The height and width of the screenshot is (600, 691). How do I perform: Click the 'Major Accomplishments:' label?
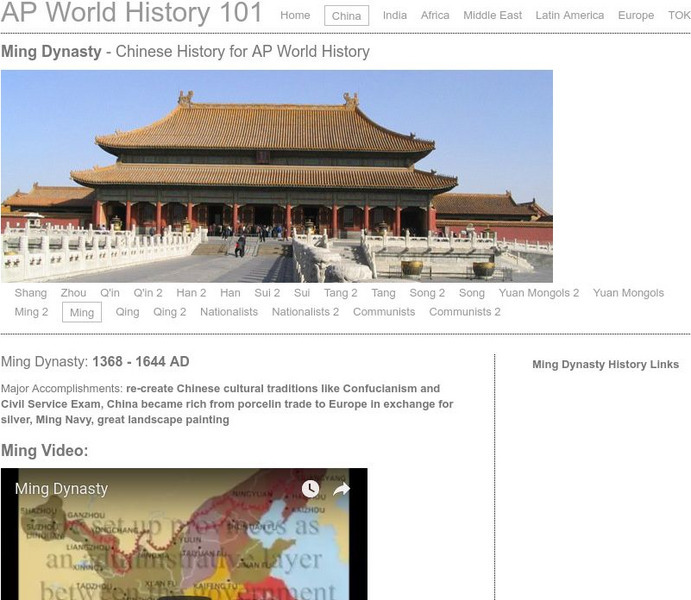(62, 389)
